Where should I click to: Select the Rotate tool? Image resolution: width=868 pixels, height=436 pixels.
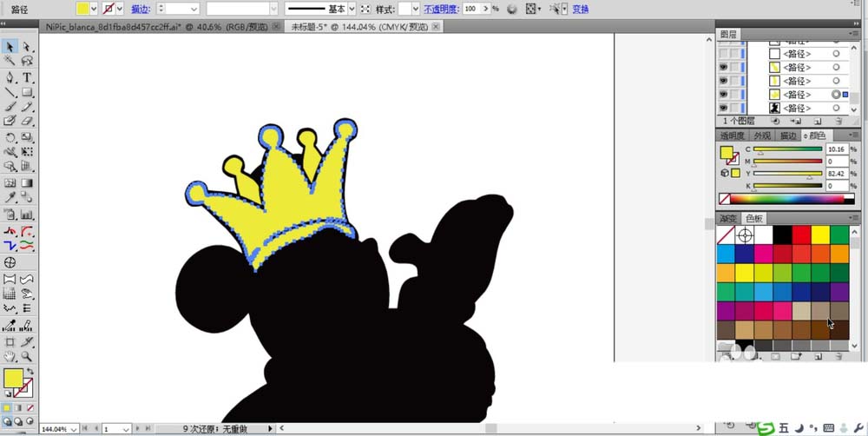click(10, 137)
